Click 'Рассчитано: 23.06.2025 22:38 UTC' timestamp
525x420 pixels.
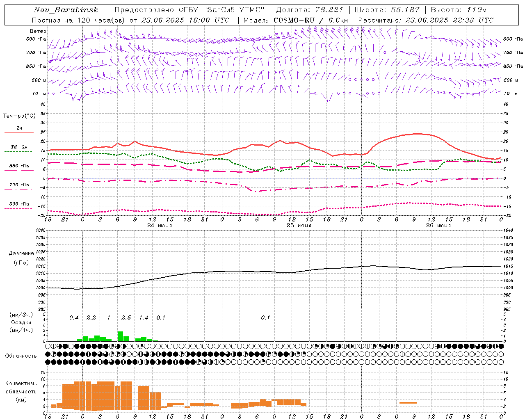(426, 20)
